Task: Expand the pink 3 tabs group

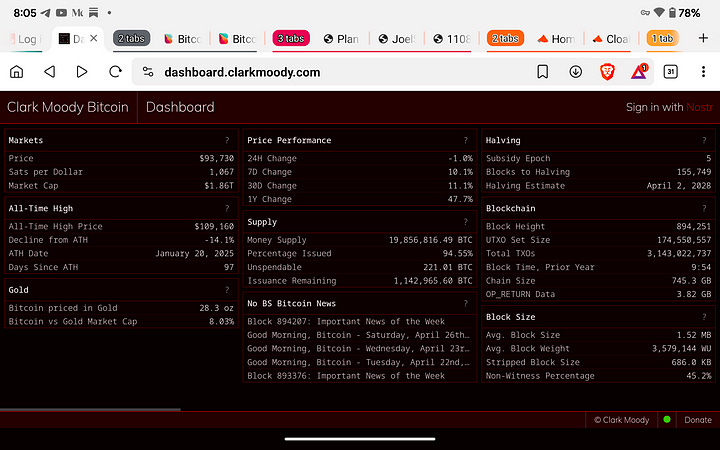Action: click(291, 39)
